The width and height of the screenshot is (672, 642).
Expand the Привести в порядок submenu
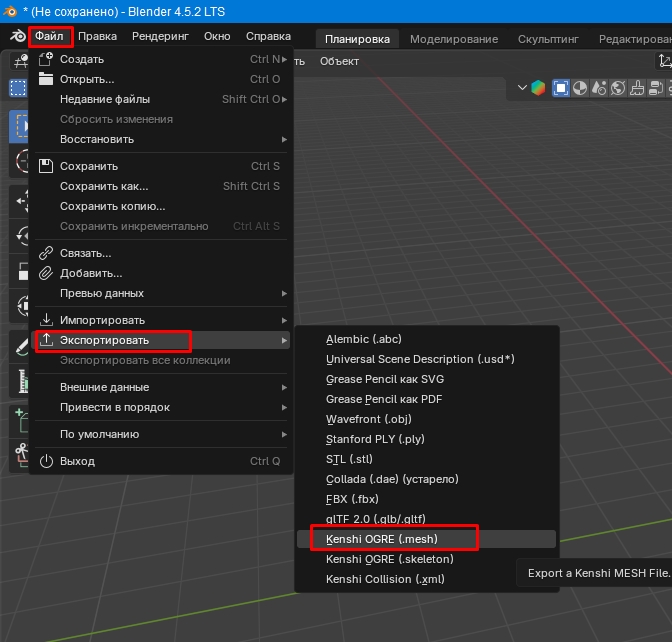284,408
